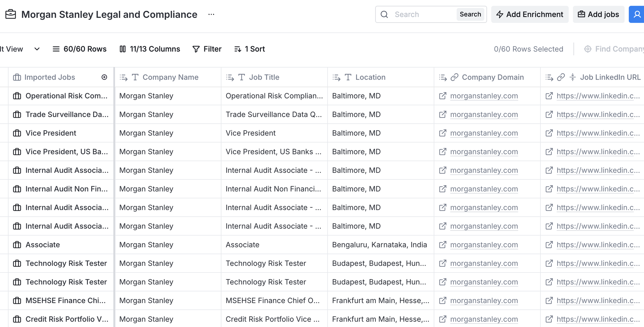Open the morganstanley.com link in the first row
This screenshot has height=327, width=644.
(x=484, y=96)
